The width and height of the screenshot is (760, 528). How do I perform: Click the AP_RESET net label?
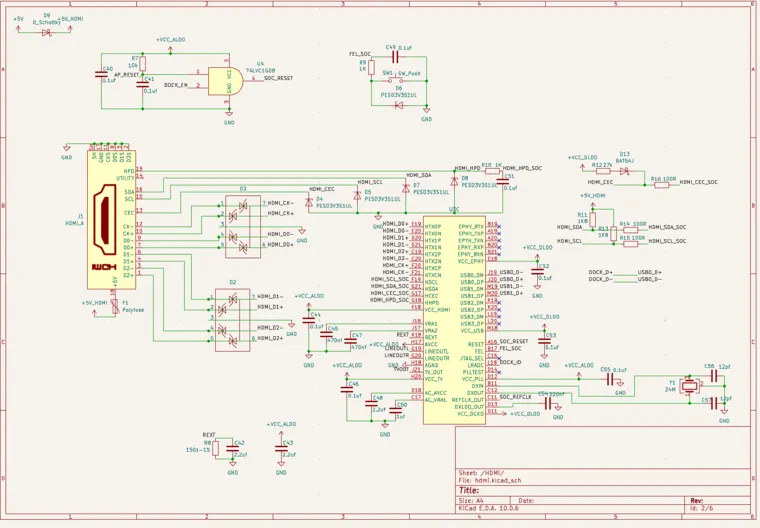[x=127, y=75]
